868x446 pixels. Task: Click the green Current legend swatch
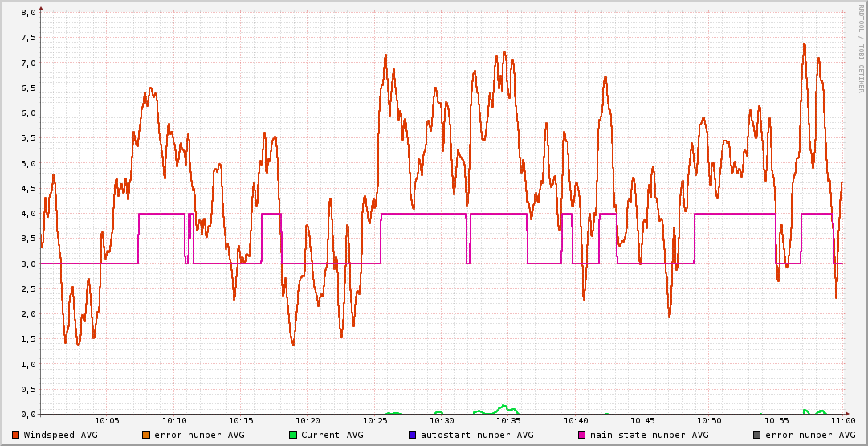293,435
